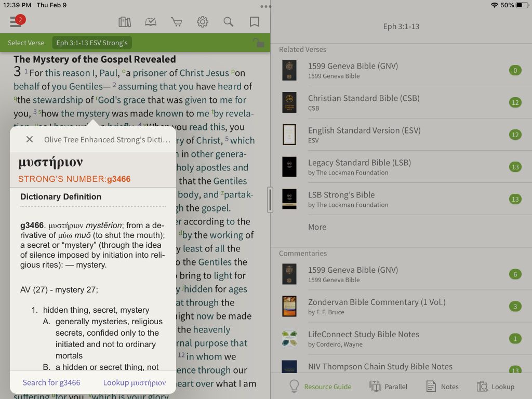Screen dimensions: 532x399
Task: Tap the Geneva commentary badge 6
Action: pyautogui.click(x=515, y=274)
